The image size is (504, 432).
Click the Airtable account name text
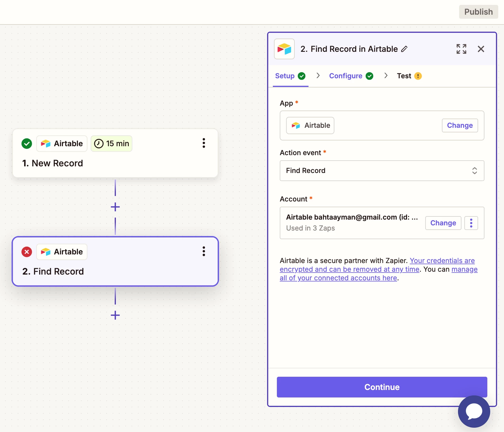[352, 217]
